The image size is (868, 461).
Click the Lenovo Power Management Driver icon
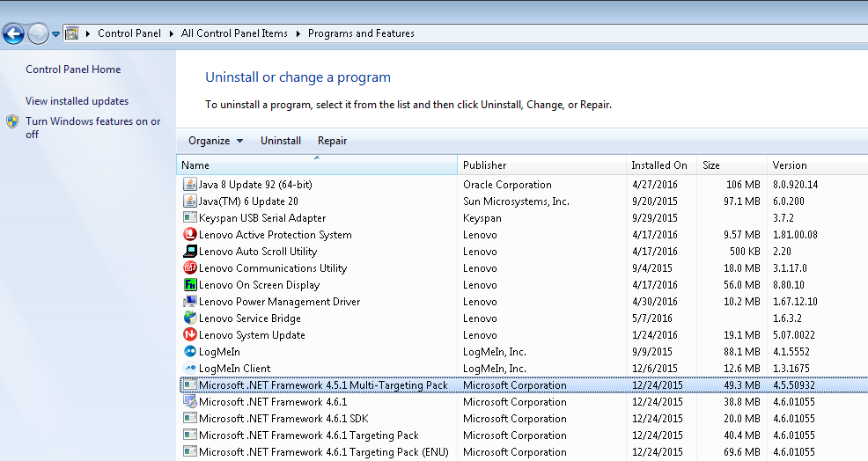[x=190, y=301]
